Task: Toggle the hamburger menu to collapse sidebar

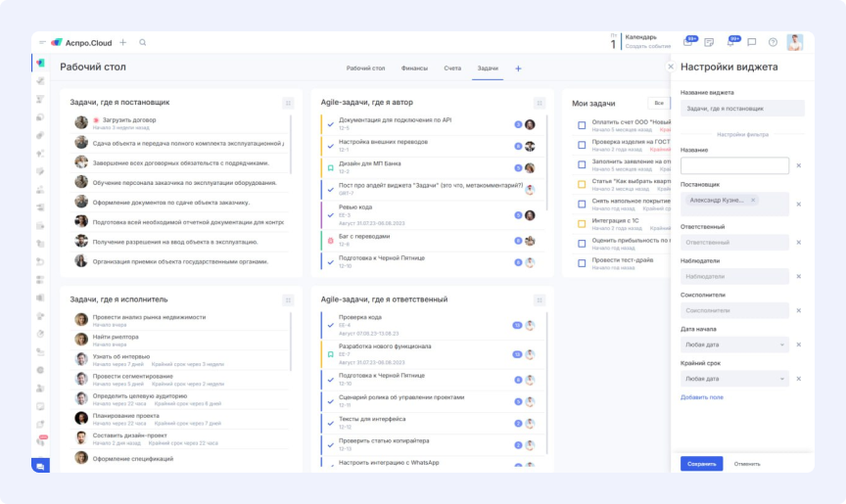Action: [42, 43]
